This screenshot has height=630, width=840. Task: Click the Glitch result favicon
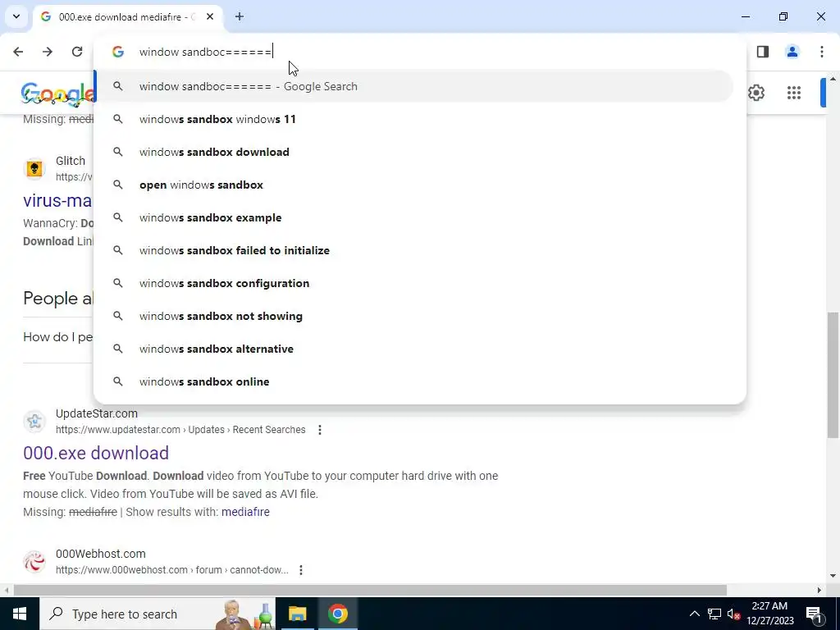point(34,169)
